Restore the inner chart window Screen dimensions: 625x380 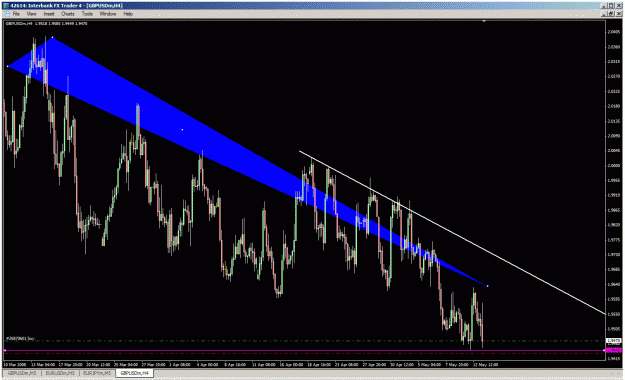click(x=611, y=14)
